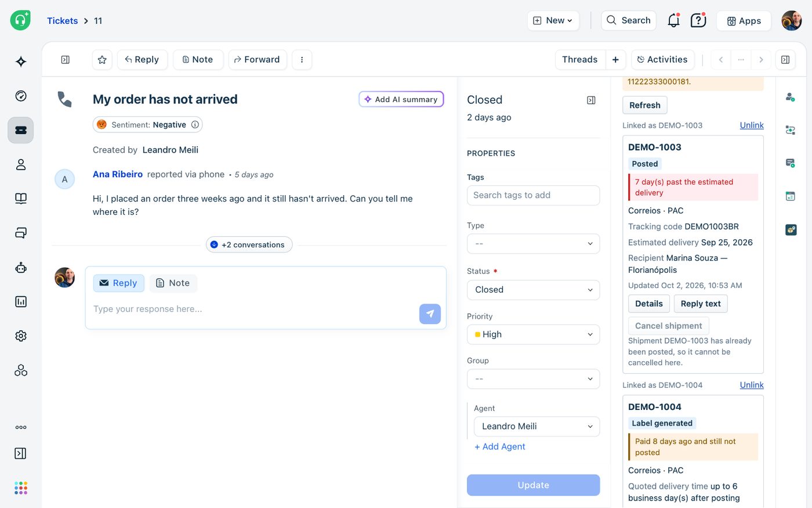
Task: Open the Tickets icon in left sidebar
Action: pyautogui.click(x=21, y=130)
